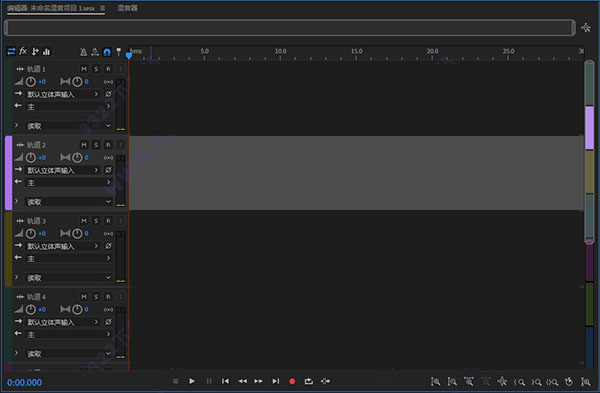
Task: Move playhead to next marker
Action: (x=276, y=381)
